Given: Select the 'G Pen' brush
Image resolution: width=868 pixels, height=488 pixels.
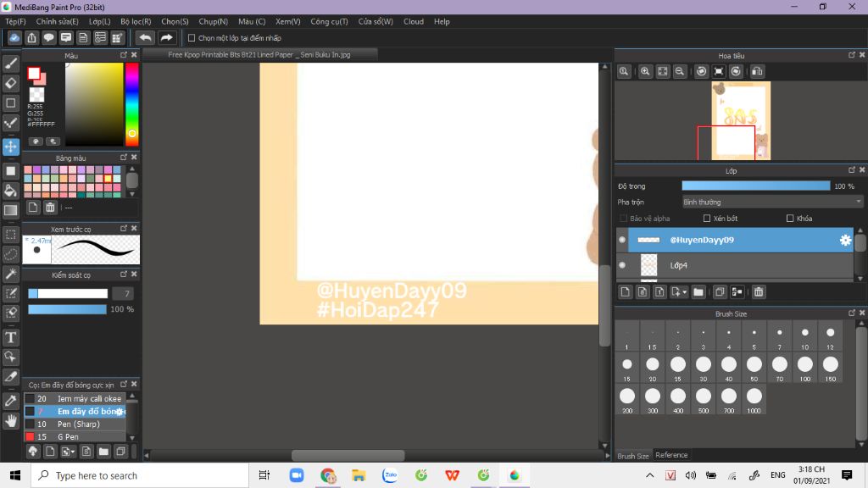Looking at the screenshot, I should pos(75,436).
